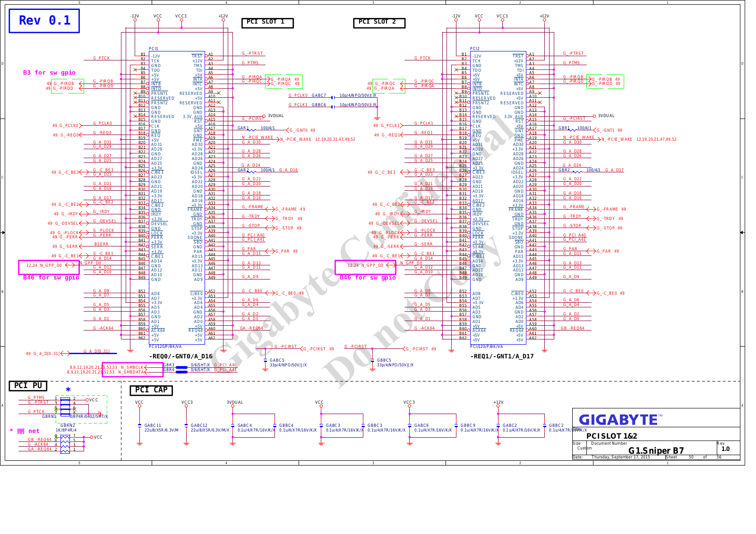This screenshot has width=756, height=534.
Task: Click resistor designator GBR2
Action: coord(564,170)
